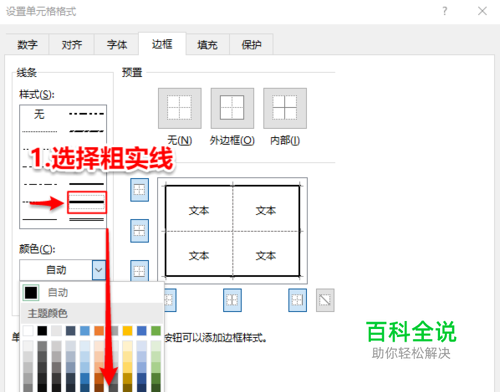Click the 样式(S) label
The image size is (500, 392).
point(37,95)
